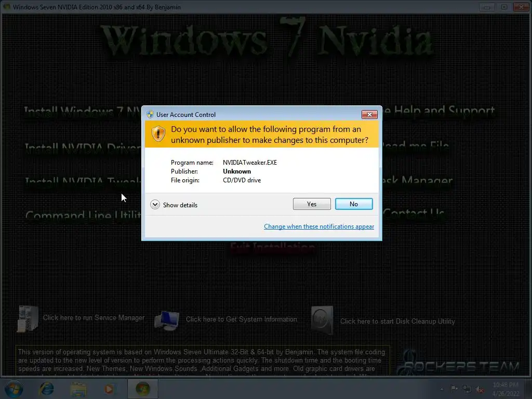532x399 pixels.
Task: Click the User Account Control title shield icon
Action: click(150, 114)
